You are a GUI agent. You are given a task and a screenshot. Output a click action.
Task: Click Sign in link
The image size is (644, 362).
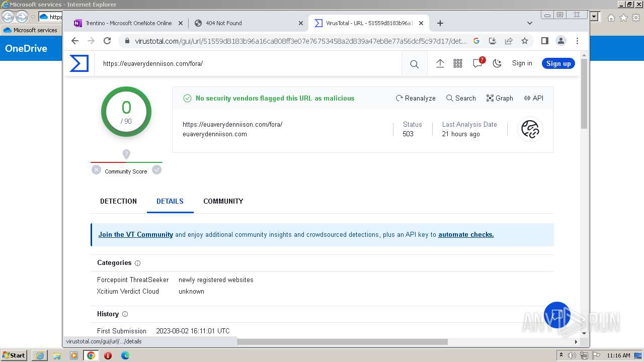[522, 63]
